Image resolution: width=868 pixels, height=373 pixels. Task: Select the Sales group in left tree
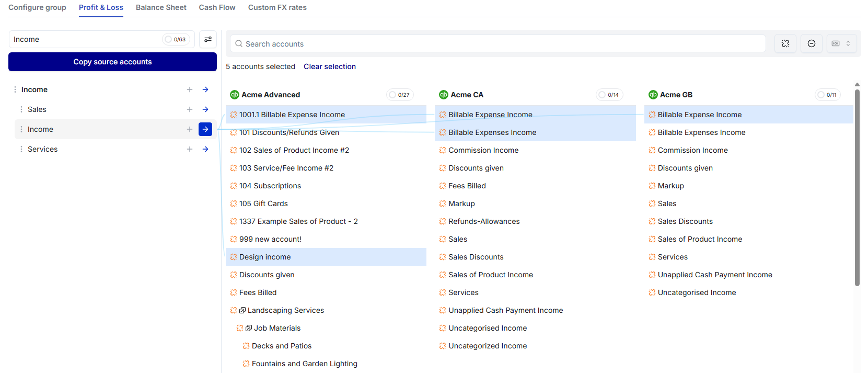(37, 109)
